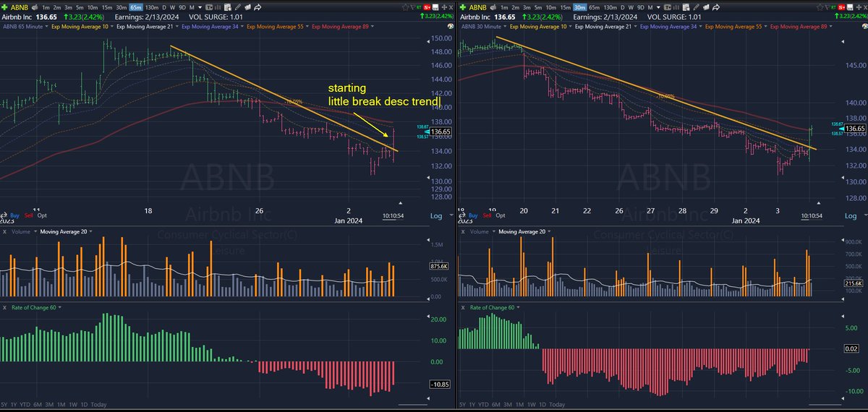The image size is (868, 412).
Task: Open the ABNB 65 Minute plot dropdown
Action: coord(46,26)
